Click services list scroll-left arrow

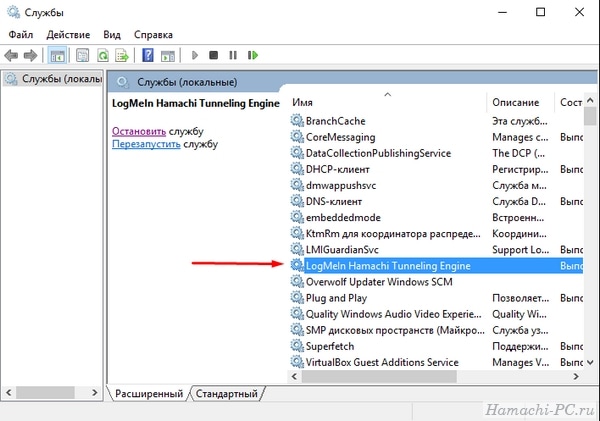294,377
